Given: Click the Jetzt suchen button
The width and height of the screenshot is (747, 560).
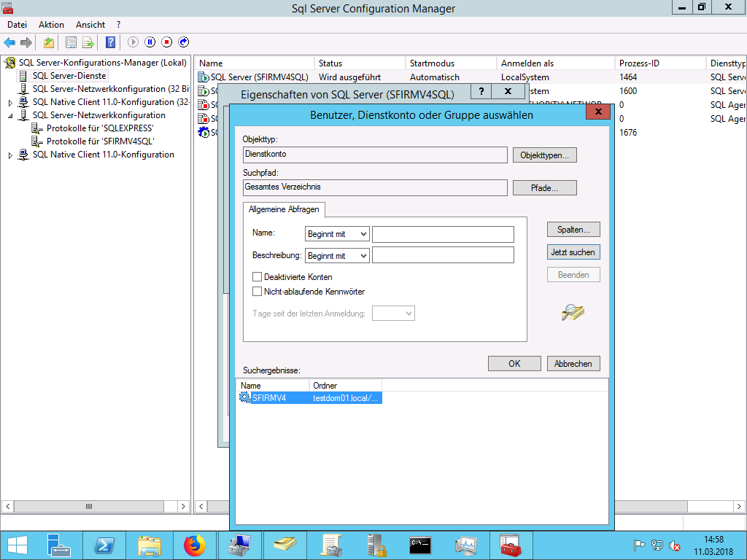Looking at the screenshot, I should tap(573, 252).
